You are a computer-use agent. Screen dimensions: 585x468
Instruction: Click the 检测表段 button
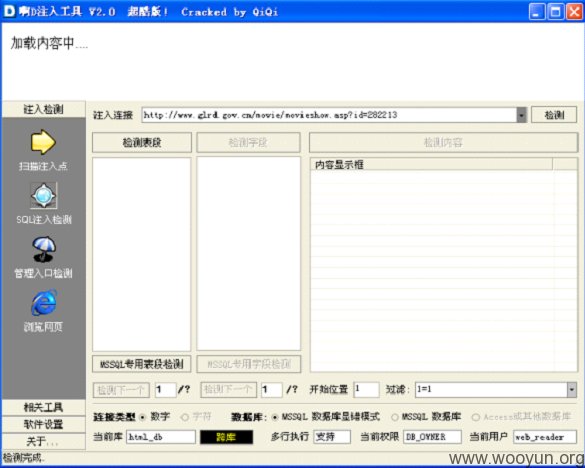tap(142, 143)
